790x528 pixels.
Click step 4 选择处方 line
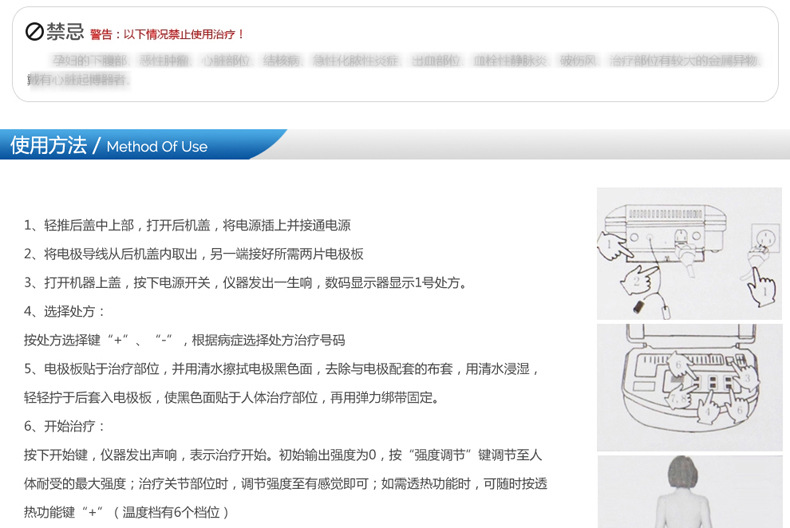point(64,311)
